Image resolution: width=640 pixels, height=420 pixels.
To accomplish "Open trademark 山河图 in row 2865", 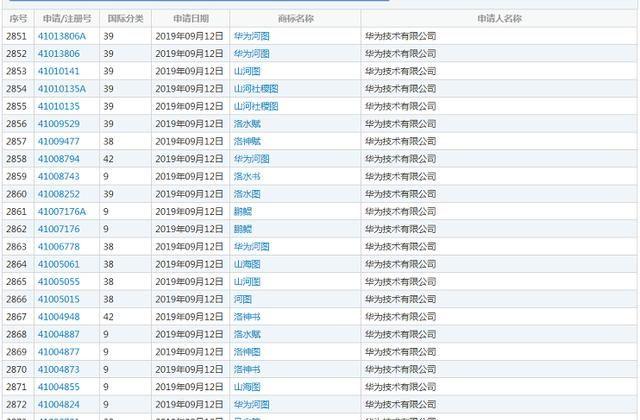I will tap(247, 282).
